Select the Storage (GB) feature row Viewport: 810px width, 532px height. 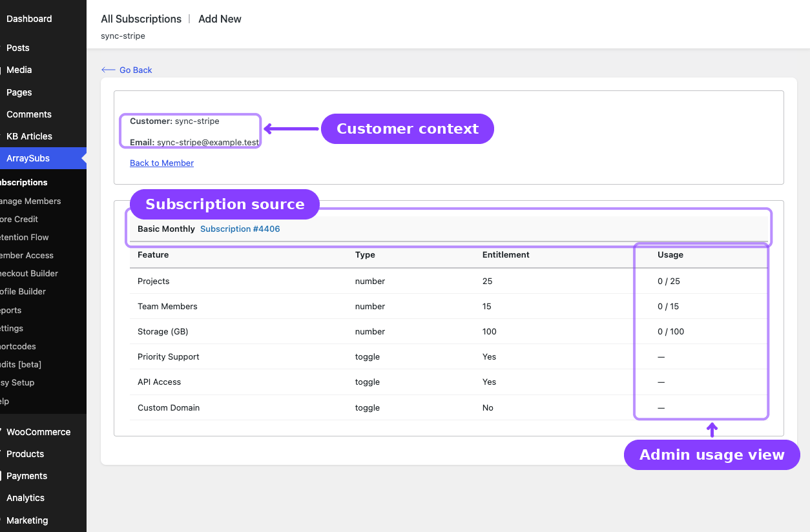pos(448,331)
